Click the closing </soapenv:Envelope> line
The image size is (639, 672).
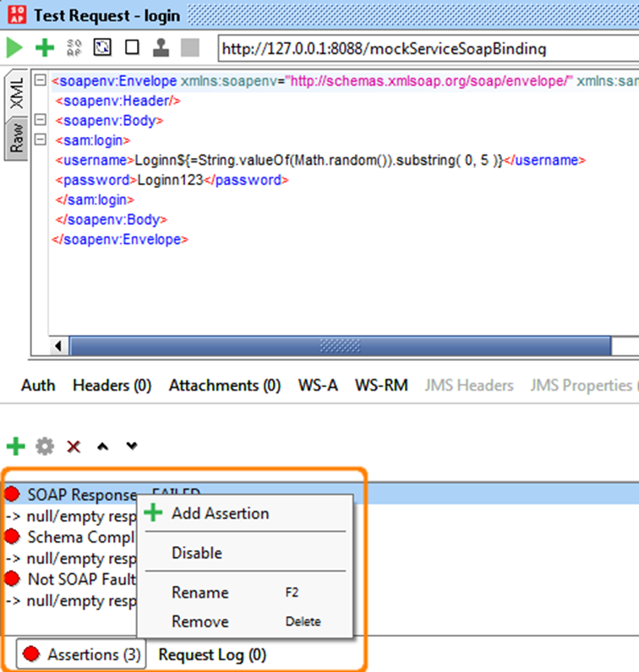click(120, 239)
